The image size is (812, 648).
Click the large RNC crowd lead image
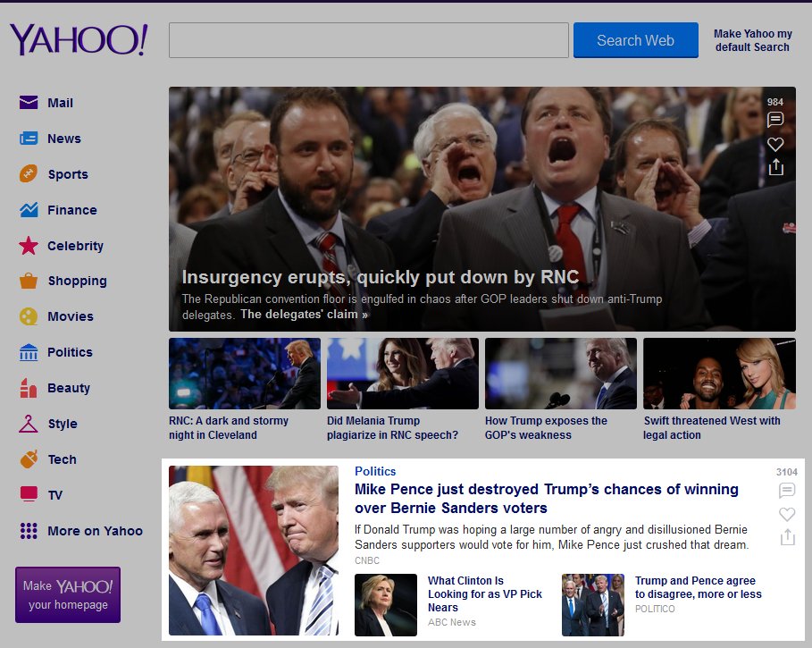482,209
